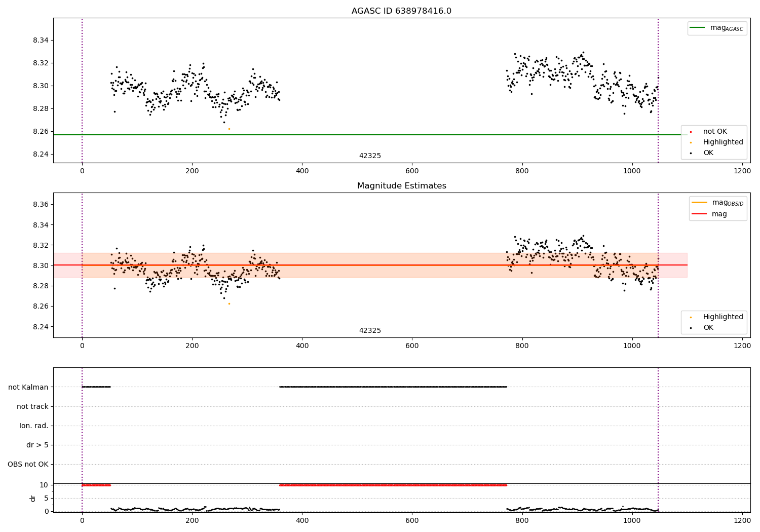
Task: Click '800' x-axis tick under Magnitude Estimates plot
Action: coord(522,346)
